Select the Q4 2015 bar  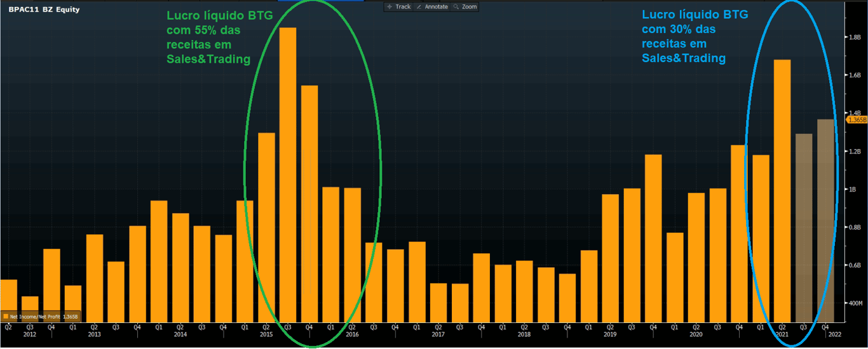309,204
